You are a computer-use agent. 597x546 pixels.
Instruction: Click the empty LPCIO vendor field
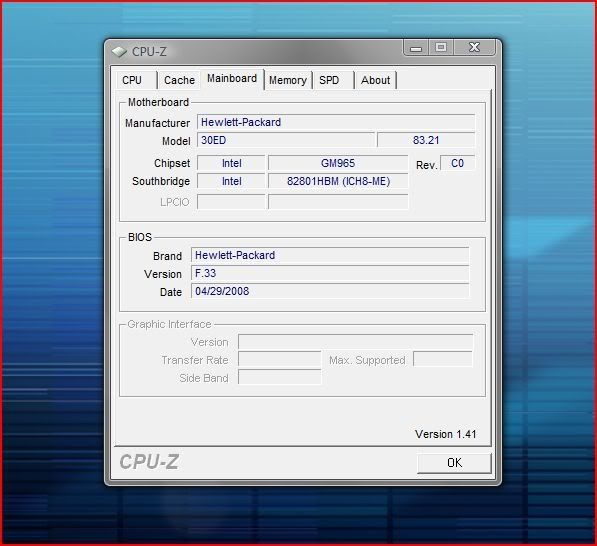(231, 202)
